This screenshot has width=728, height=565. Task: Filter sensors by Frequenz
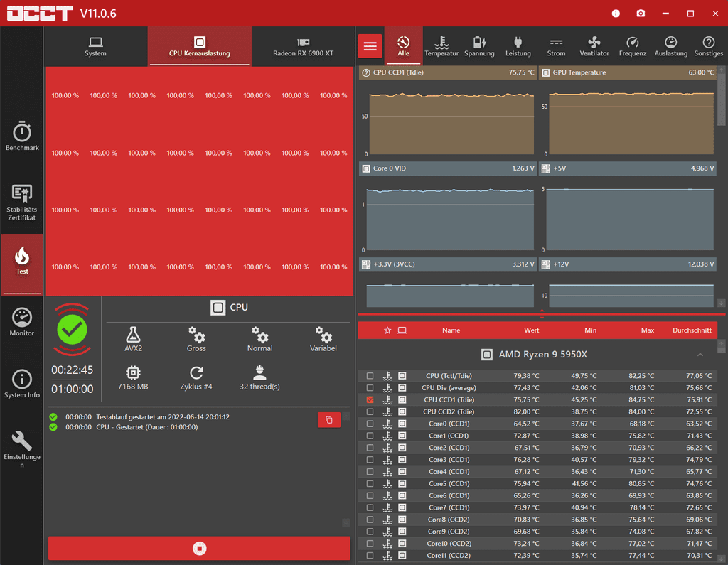coord(632,46)
